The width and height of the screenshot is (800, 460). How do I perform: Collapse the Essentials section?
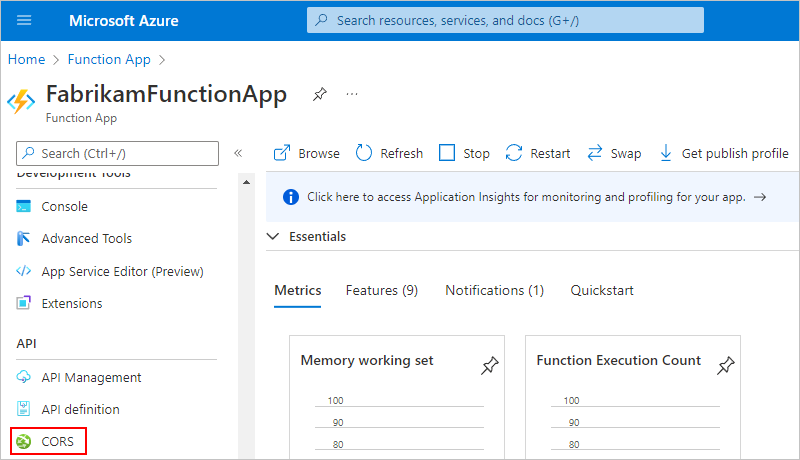(x=273, y=237)
